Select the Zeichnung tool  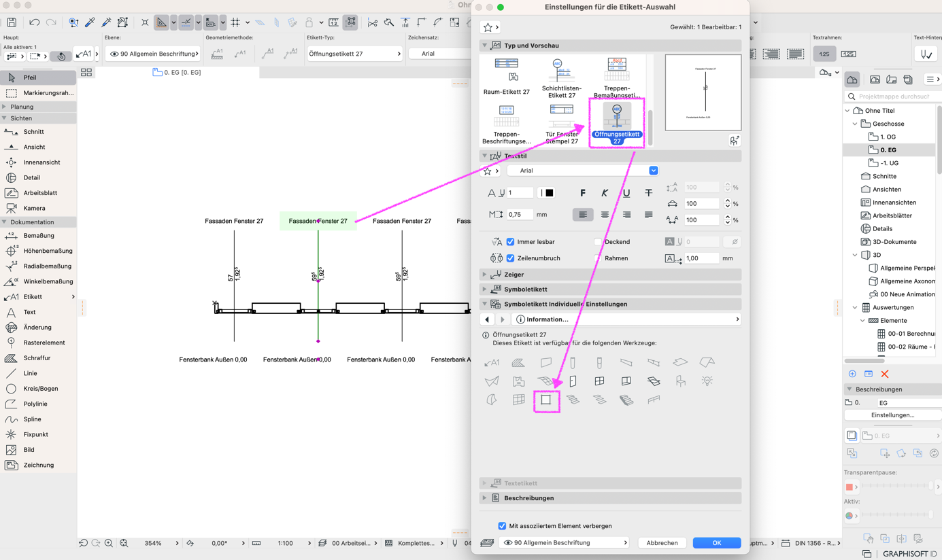click(x=38, y=465)
